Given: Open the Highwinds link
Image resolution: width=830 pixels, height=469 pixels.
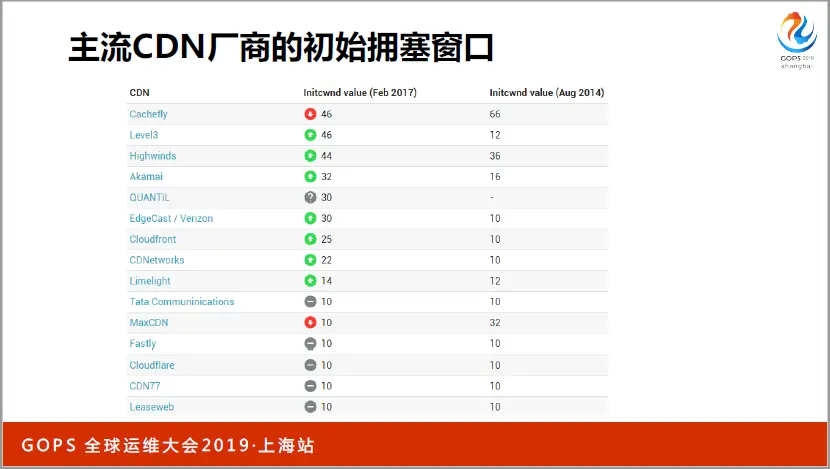Looking at the screenshot, I should [152, 156].
